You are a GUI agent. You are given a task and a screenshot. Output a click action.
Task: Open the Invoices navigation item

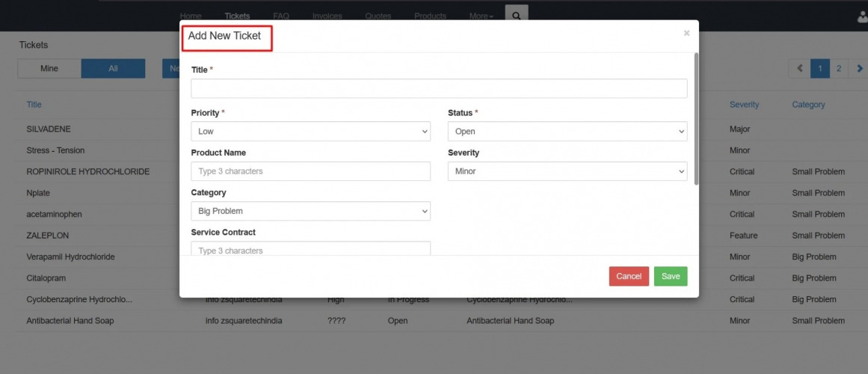tap(327, 16)
